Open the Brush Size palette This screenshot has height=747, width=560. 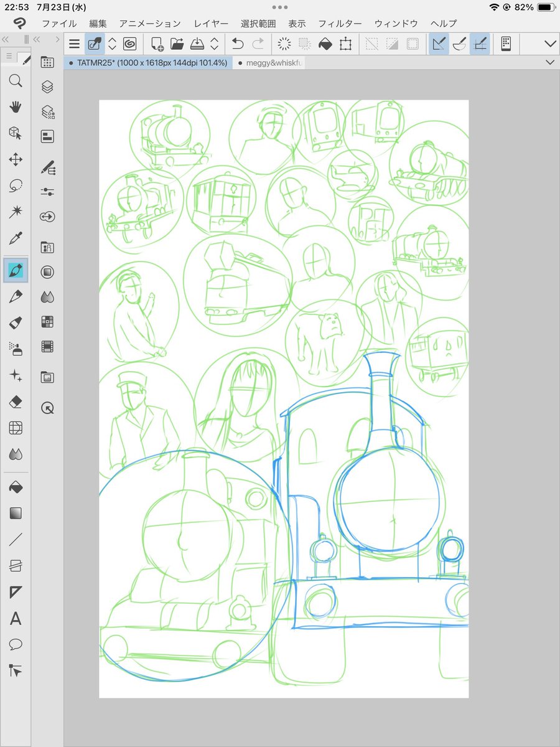pyautogui.click(x=47, y=217)
